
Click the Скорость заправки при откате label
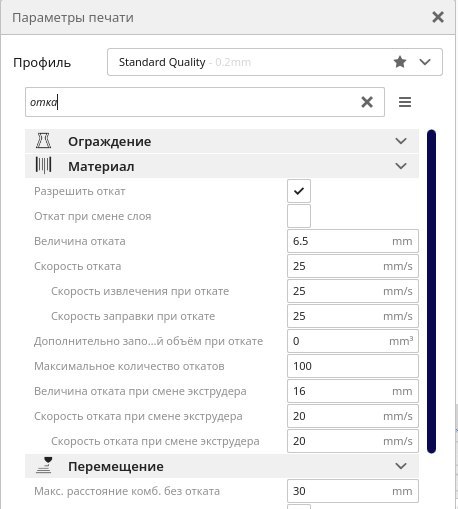tap(133, 316)
